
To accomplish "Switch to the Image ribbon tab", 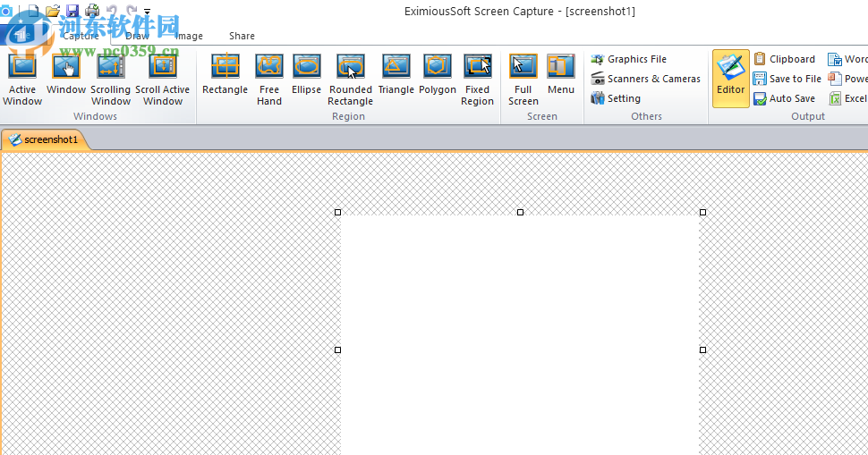I will point(189,36).
